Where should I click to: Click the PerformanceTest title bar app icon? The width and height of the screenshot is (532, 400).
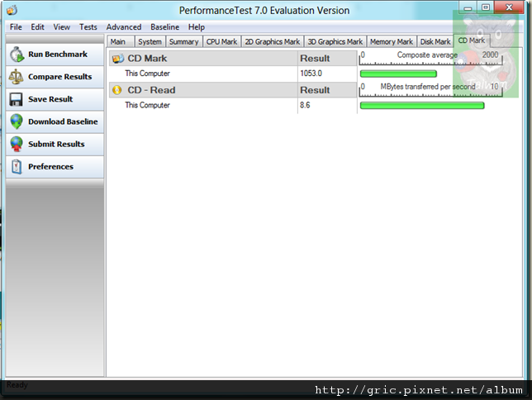12,10
